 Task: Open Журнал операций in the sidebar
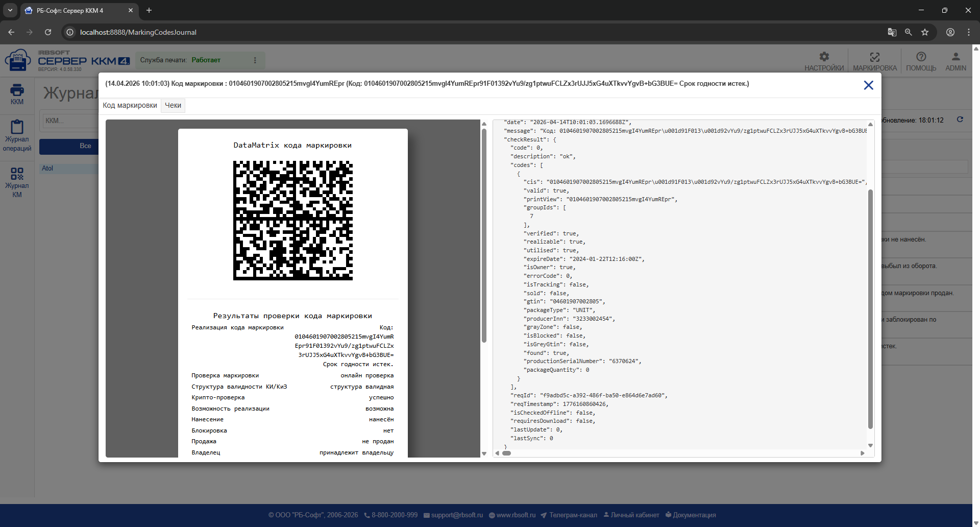17,136
